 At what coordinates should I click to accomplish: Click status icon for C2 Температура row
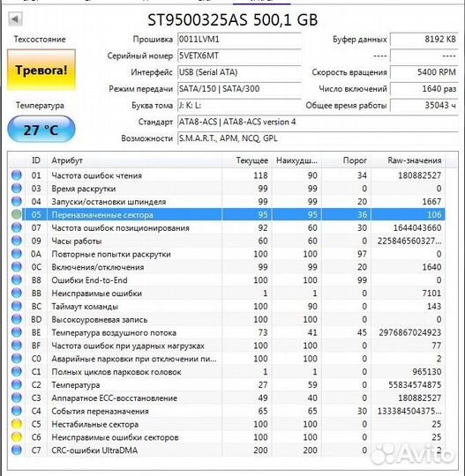pos(17,384)
